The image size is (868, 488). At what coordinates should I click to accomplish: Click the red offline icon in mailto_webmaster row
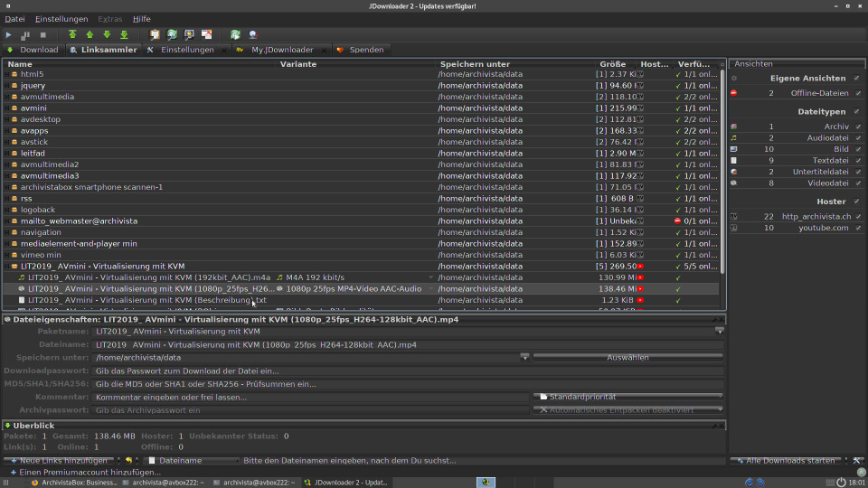click(677, 221)
